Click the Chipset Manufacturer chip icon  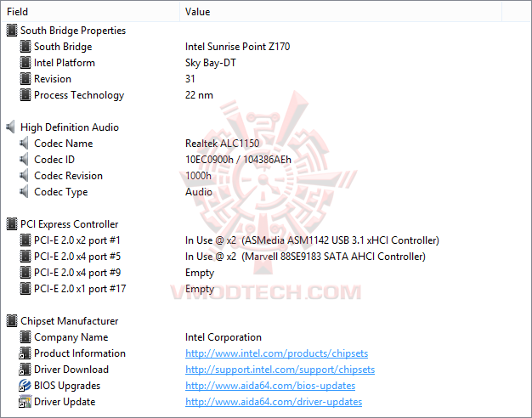coord(12,320)
